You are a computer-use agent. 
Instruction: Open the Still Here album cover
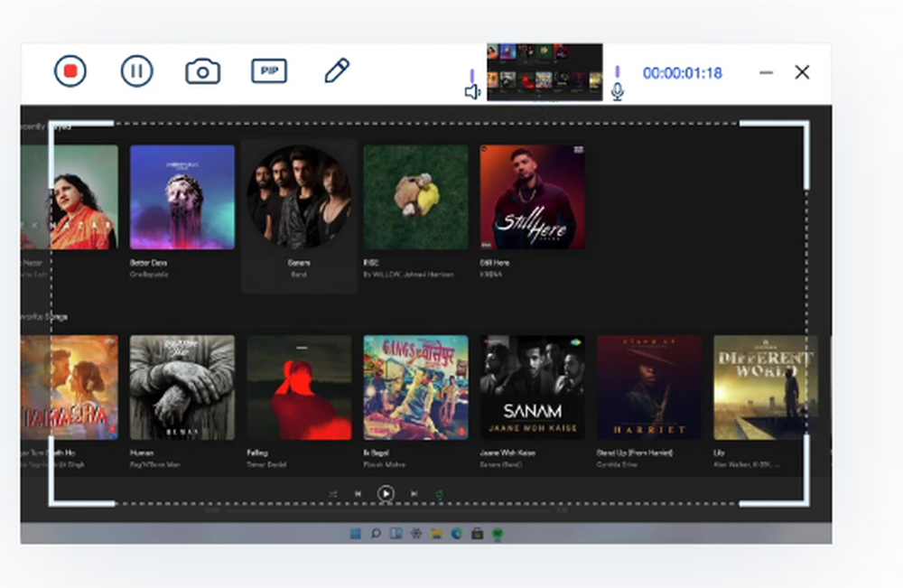532,197
